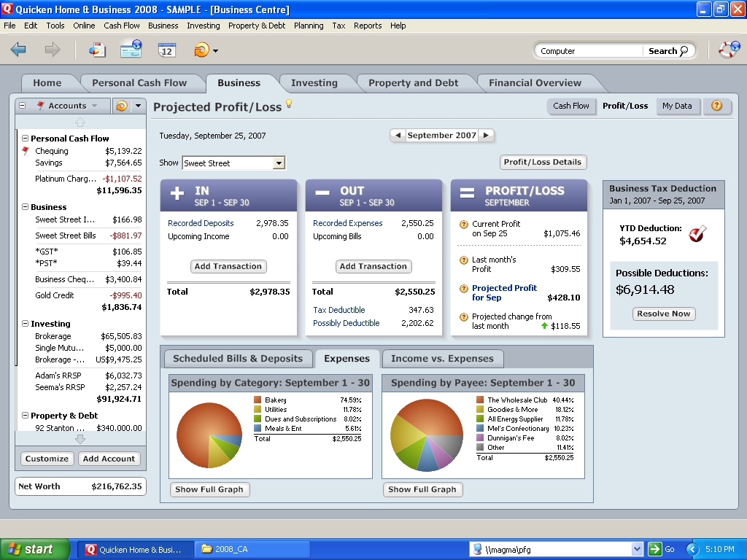
Task: Open the calendar toolbar icon
Action: [167, 50]
